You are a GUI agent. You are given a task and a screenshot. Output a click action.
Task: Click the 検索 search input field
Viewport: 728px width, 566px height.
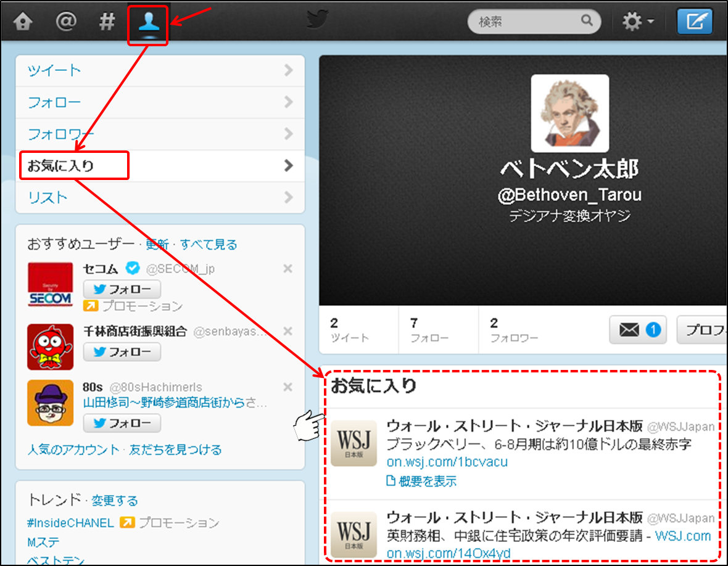(x=528, y=22)
